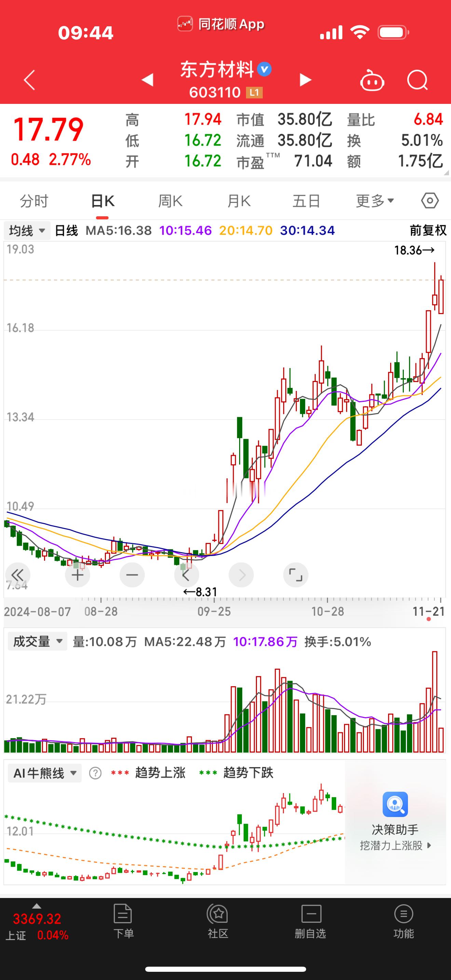
Task: Toggle 前复权 adjustment mode
Action: point(428,230)
